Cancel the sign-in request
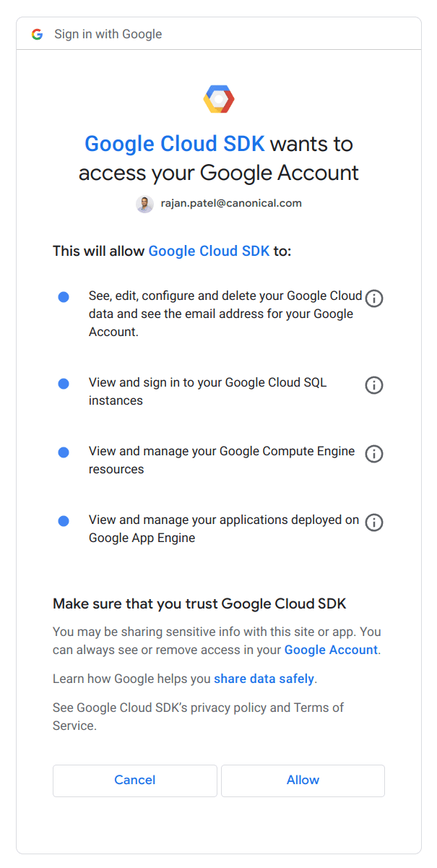This screenshot has width=437, height=868. [135, 781]
